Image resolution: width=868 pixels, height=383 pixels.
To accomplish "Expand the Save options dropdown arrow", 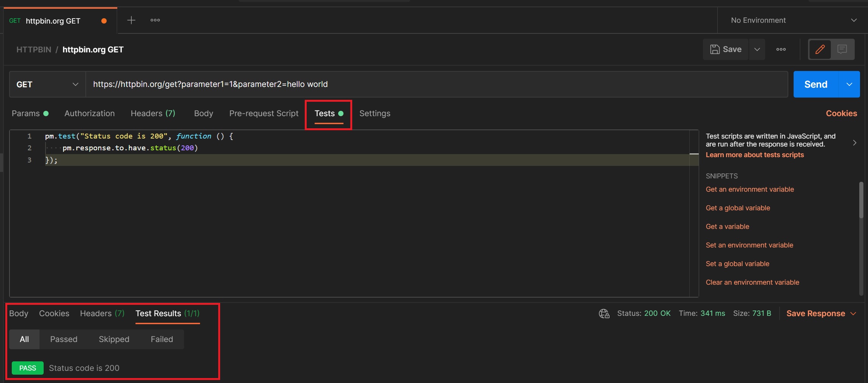I will [757, 49].
